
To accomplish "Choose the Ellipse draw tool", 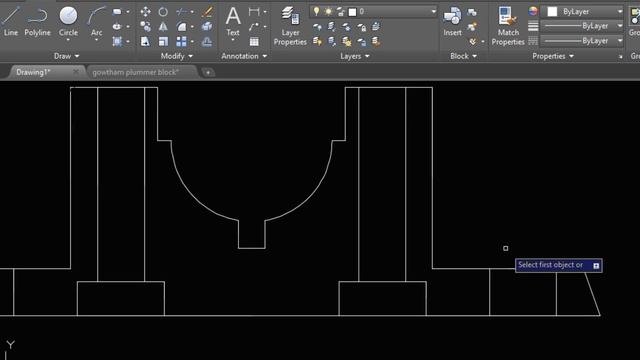I will point(117,27).
